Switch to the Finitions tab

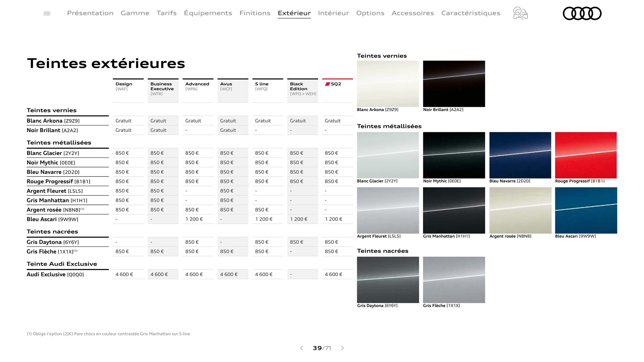[x=255, y=13]
